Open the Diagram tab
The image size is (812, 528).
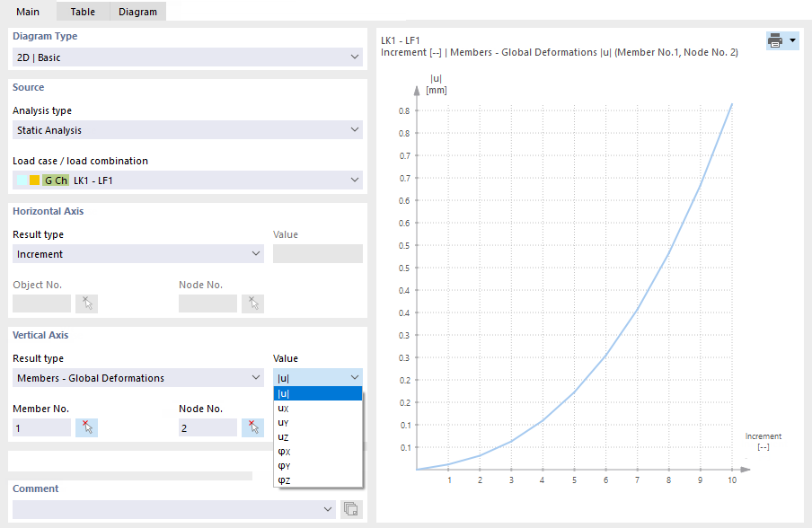coord(137,12)
